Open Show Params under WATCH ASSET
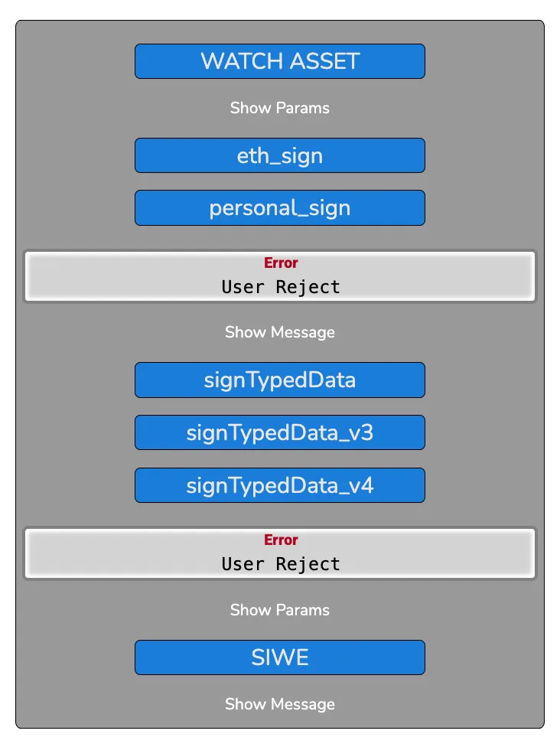 (x=279, y=108)
